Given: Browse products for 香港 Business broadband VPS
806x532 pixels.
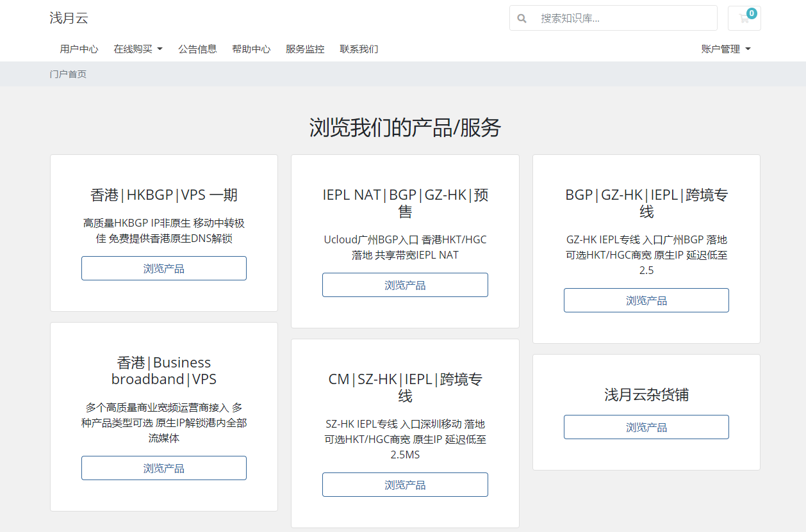Looking at the screenshot, I should [x=164, y=468].
